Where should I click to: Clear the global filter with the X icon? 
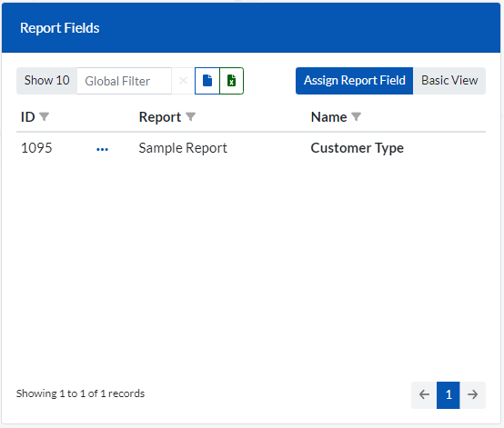[183, 81]
